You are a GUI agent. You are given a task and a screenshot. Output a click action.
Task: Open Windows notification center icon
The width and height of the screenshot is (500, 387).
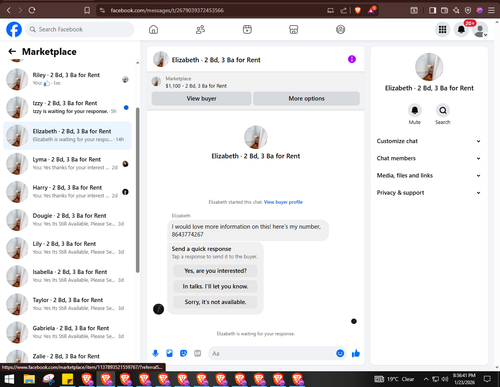click(x=487, y=379)
